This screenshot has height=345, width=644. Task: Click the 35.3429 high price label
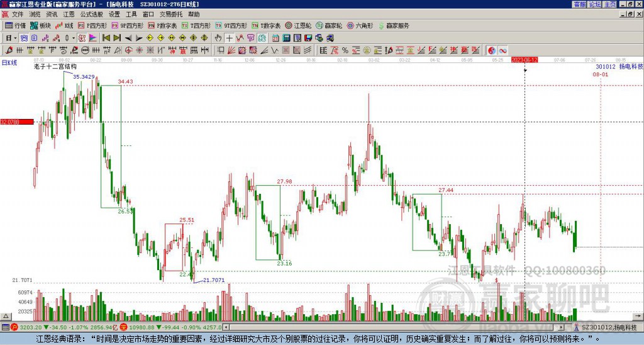coord(84,77)
